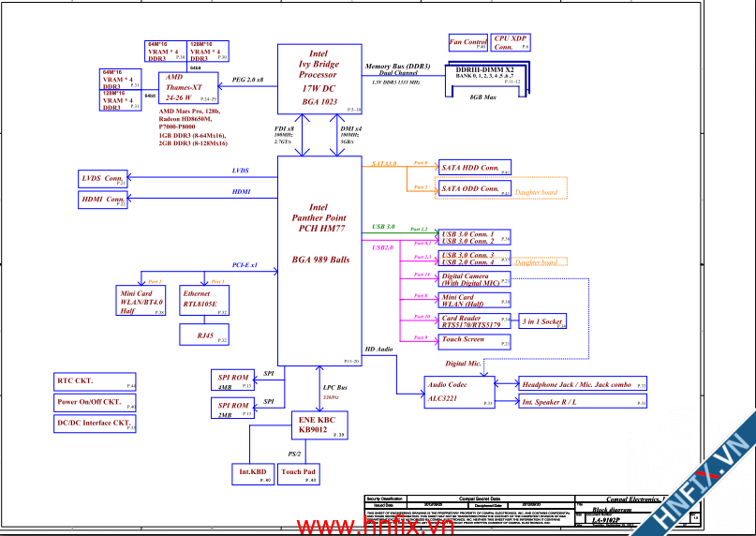
Task: Select the ENE KBC KB9012 block
Action: point(319,426)
